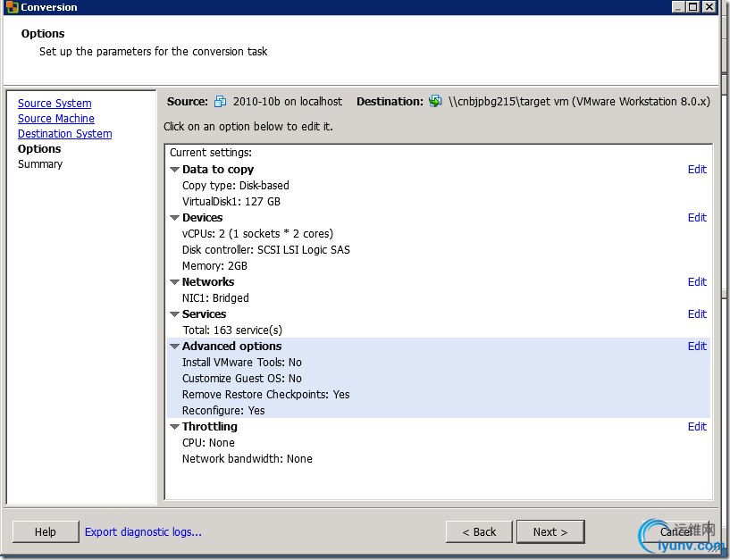Maximize the Conversion window
This screenshot has width=730, height=560.
[x=693, y=6]
